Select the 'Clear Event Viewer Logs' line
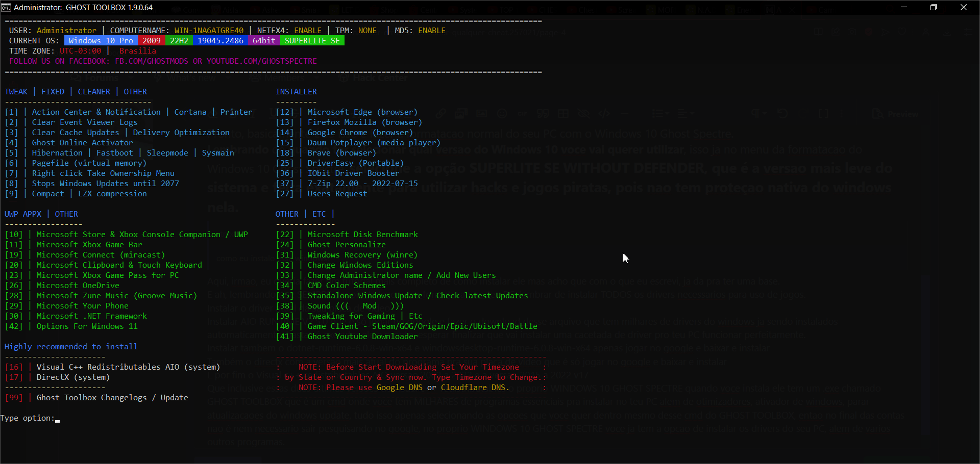Image resolution: width=980 pixels, height=464 pixels. coord(85,122)
